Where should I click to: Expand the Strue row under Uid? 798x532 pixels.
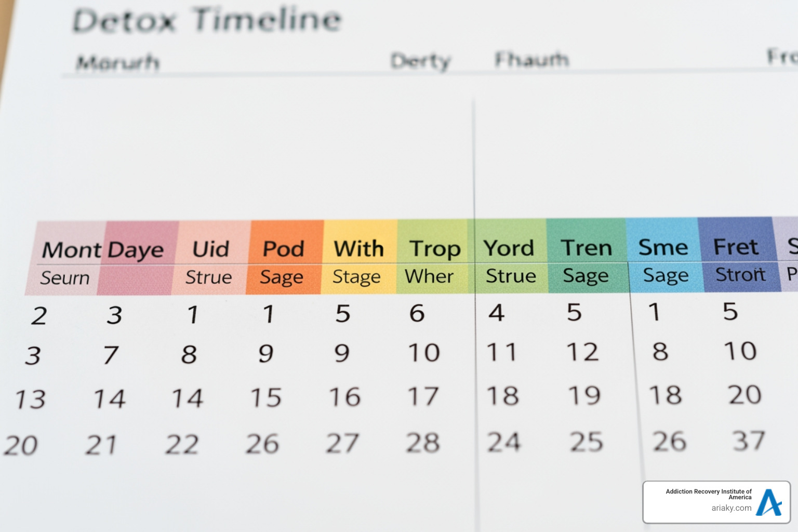point(208,277)
